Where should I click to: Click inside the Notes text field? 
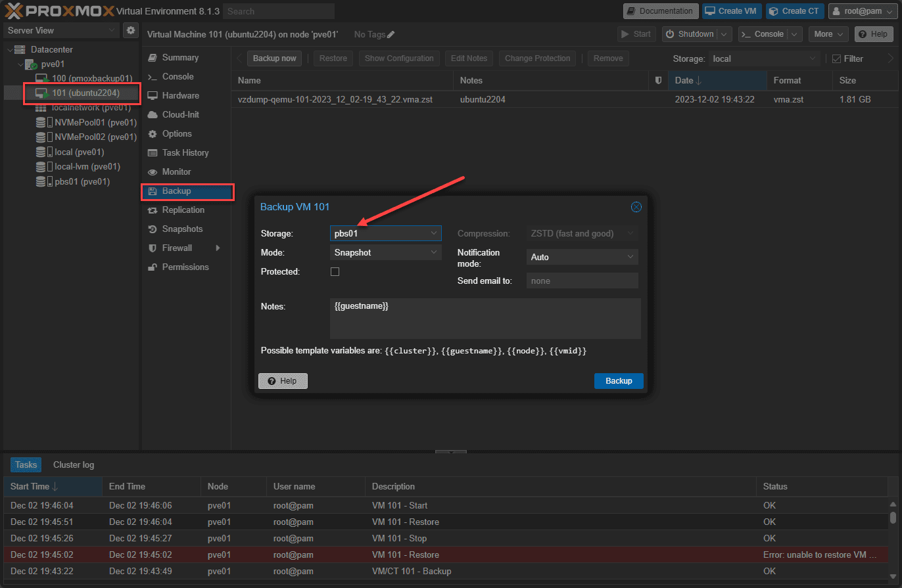(x=485, y=319)
